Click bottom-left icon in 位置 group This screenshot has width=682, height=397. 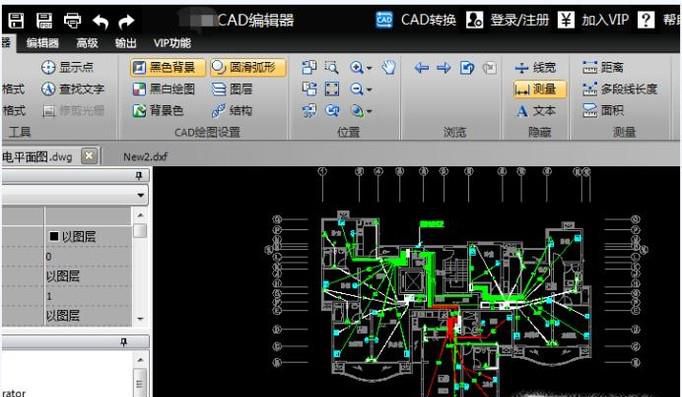(x=309, y=110)
